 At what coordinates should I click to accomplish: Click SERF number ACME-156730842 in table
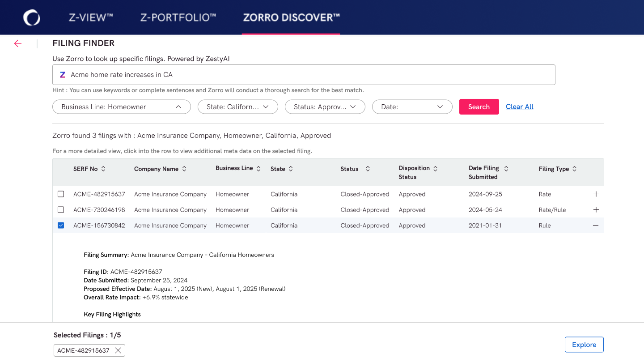(x=99, y=226)
